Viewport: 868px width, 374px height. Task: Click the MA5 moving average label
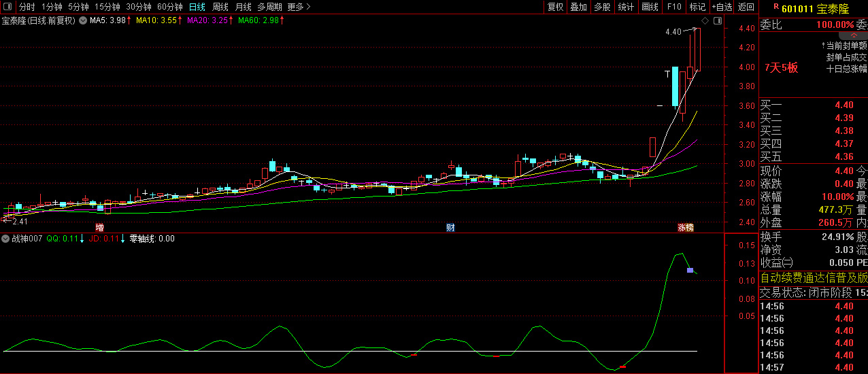(x=108, y=21)
